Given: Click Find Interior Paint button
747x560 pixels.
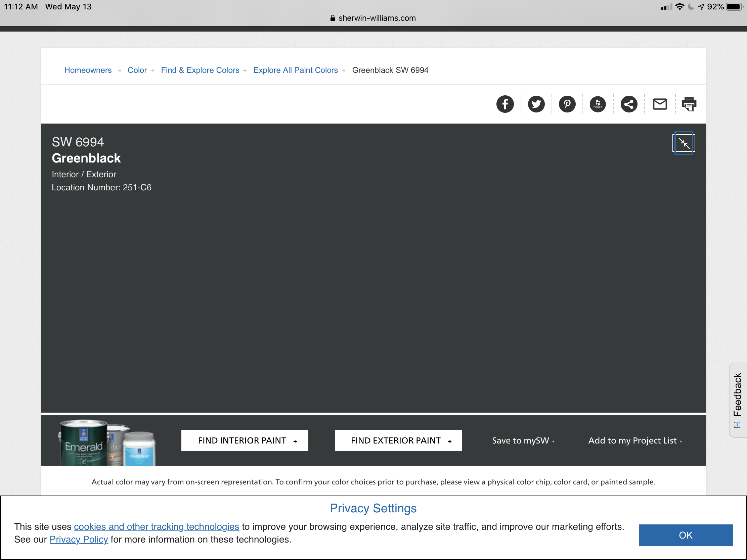Looking at the screenshot, I should (x=245, y=440).
